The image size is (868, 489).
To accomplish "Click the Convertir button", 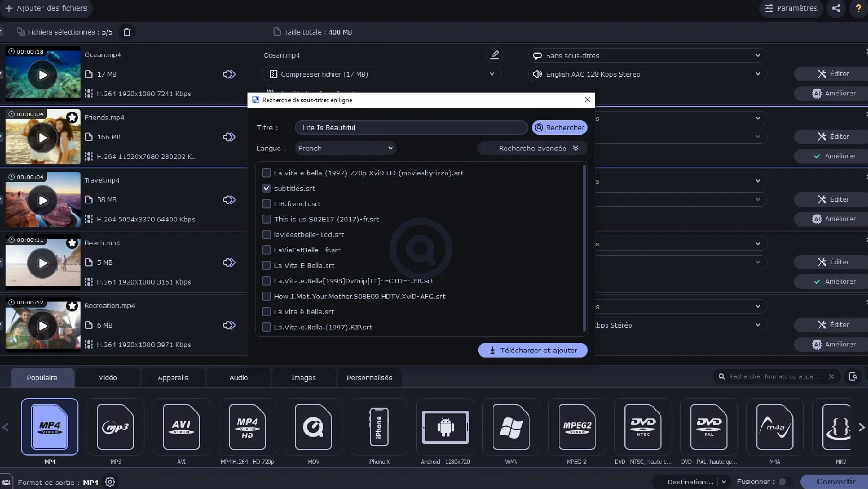I will (835, 482).
